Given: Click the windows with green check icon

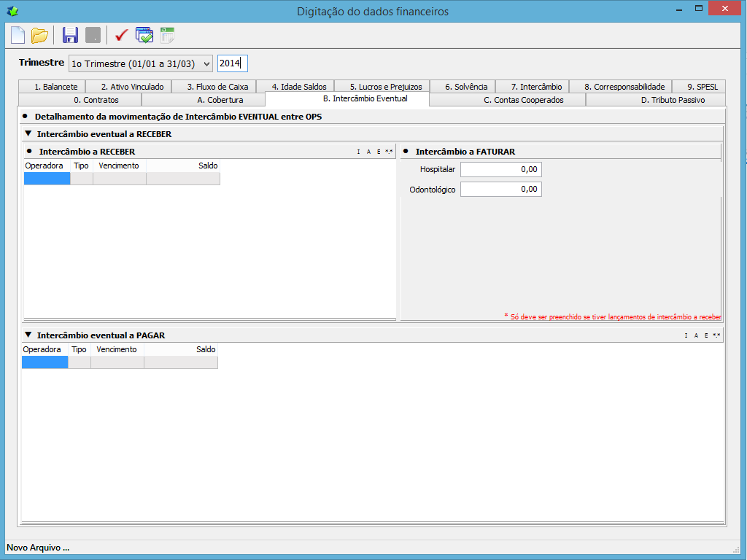Looking at the screenshot, I should click(144, 35).
